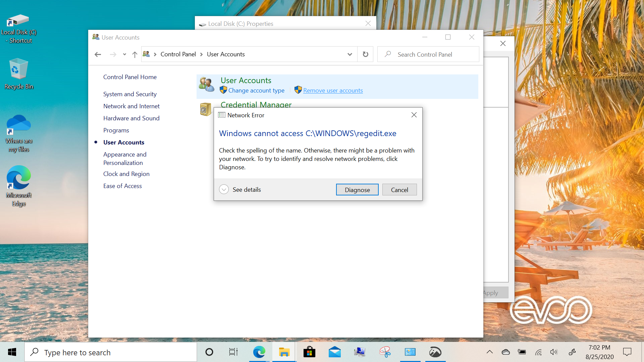The image size is (644, 362).
Task: Open Snip & Sketch taskbar icon
Action: pyautogui.click(x=385, y=352)
